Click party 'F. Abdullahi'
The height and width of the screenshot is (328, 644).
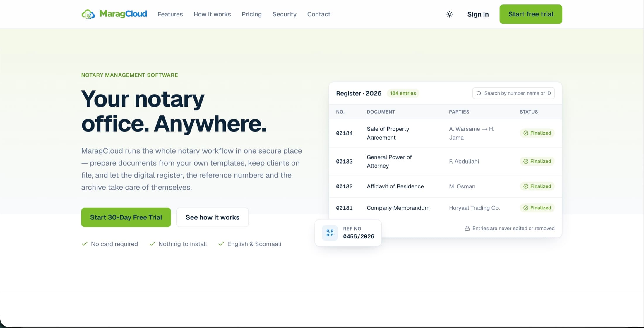pyautogui.click(x=464, y=161)
